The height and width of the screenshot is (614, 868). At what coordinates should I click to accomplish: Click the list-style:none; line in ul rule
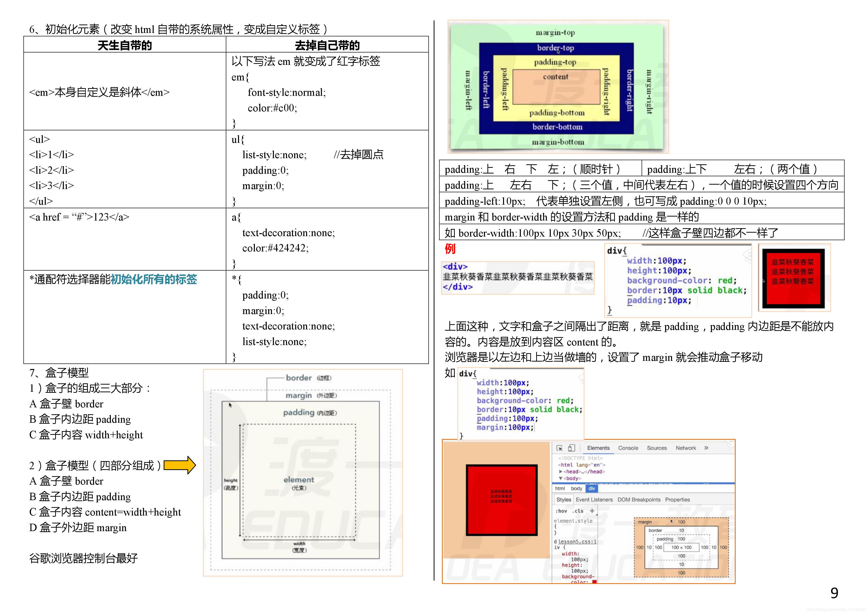(274, 155)
